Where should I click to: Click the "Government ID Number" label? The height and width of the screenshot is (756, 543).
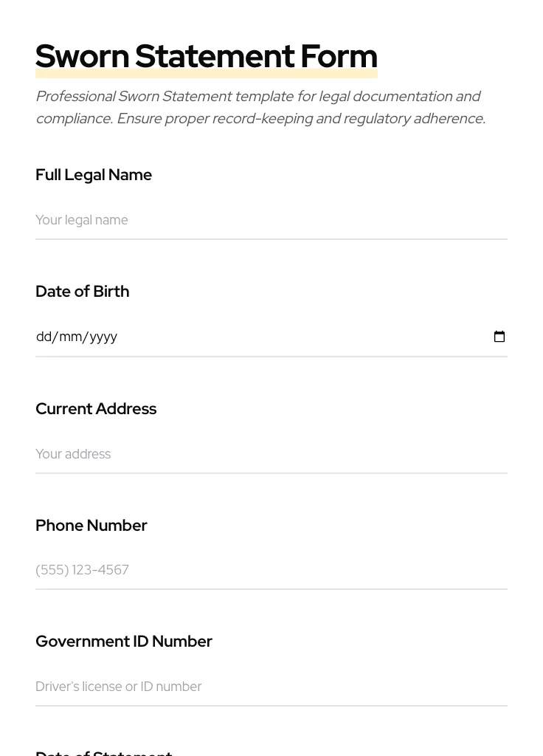point(124,642)
